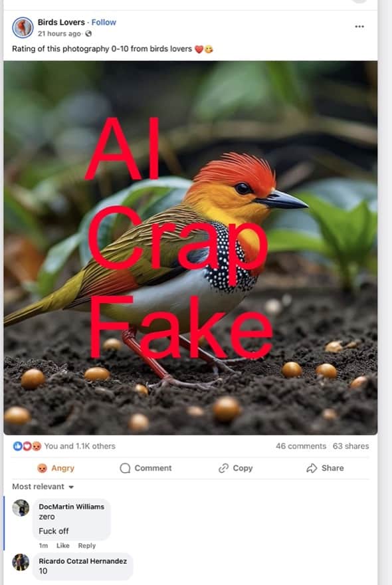
Task: Click the globe public-audience icon
Action: [x=88, y=34]
